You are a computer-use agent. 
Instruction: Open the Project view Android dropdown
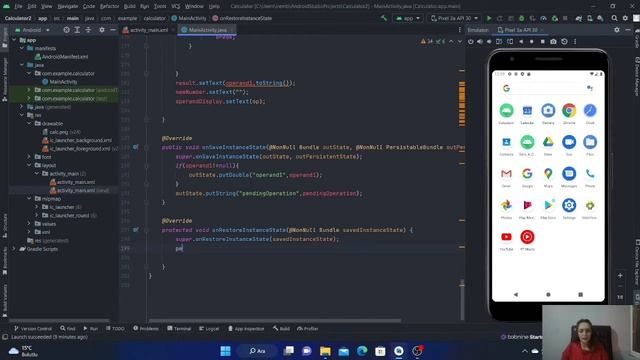(33, 30)
